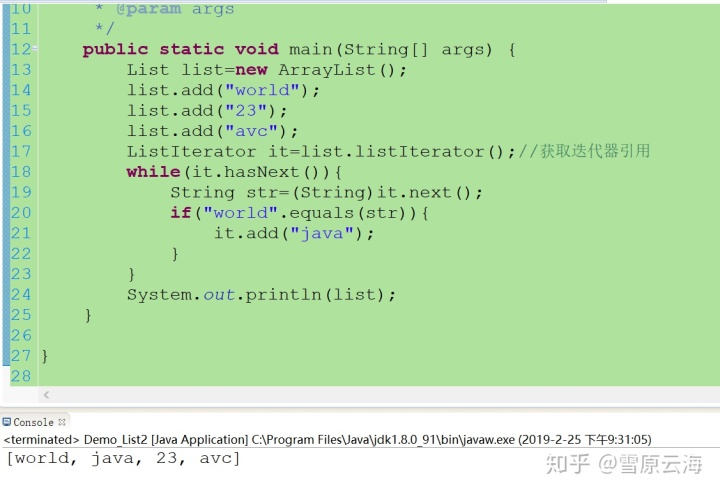Click line number 28 in the gutter
Viewport: 720px width, 493px height.
tap(21, 376)
